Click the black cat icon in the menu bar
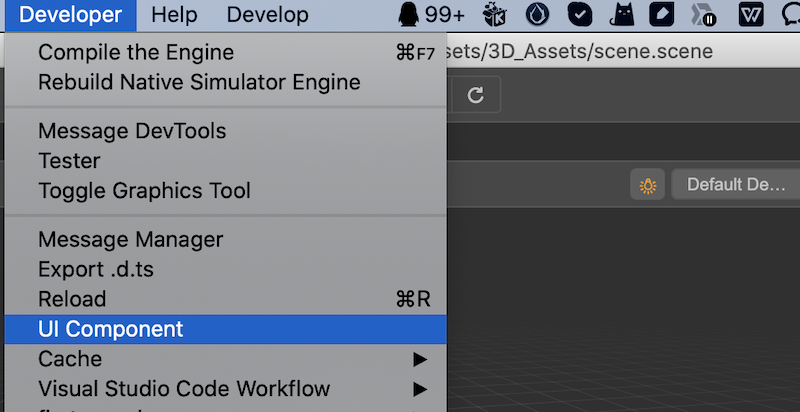The image size is (800, 412). coord(621,15)
